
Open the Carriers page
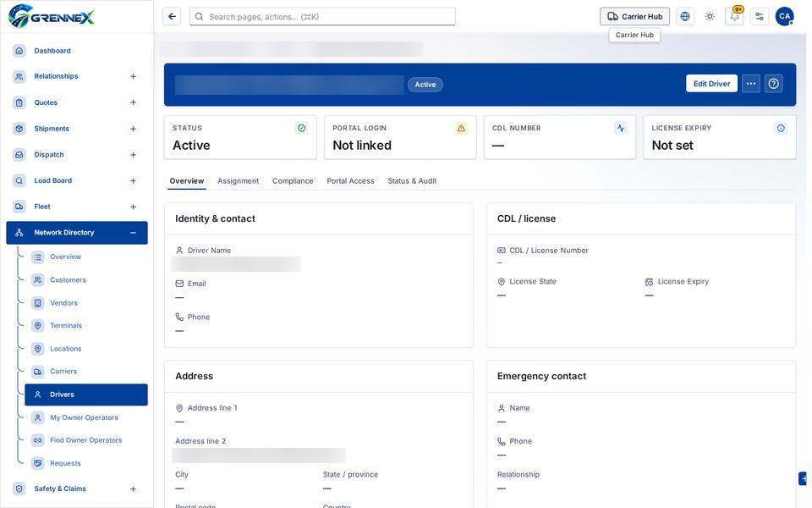86,371
